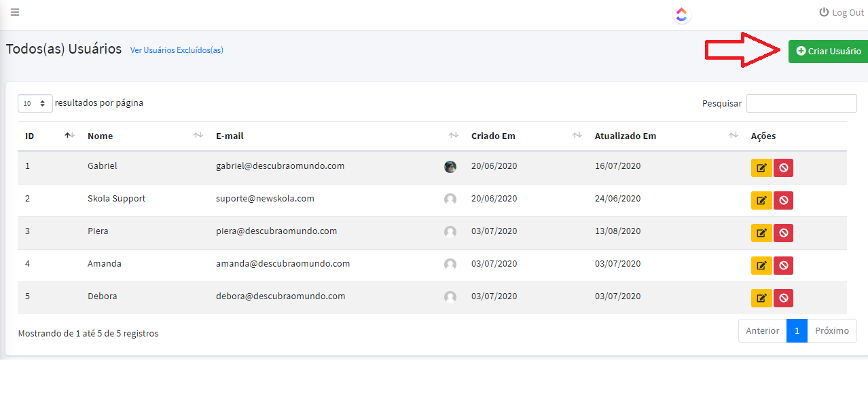Click email piera@descubraomundo.com
The image size is (868, 405).
click(x=276, y=231)
